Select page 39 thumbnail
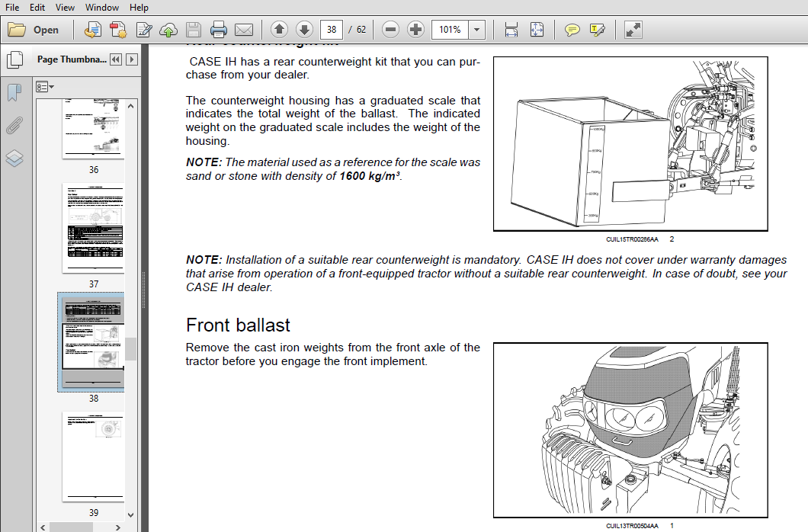 (x=93, y=457)
